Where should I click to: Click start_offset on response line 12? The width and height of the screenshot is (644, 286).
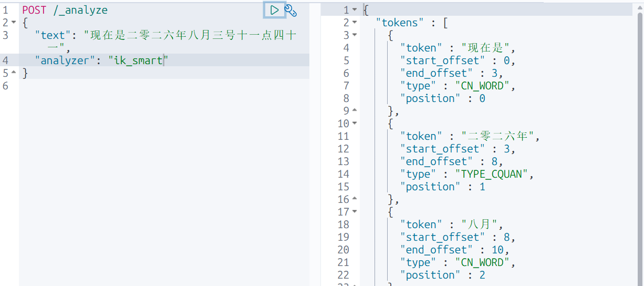(443, 149)
